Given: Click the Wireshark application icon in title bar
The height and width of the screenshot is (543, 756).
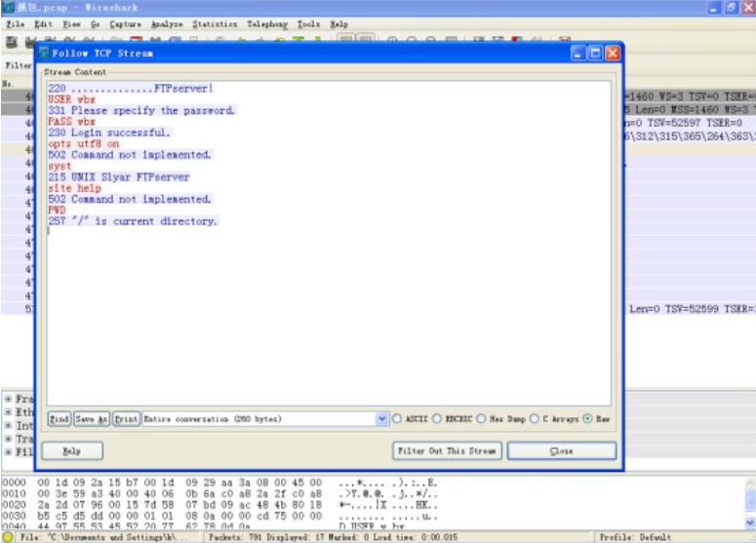Looking at the screenshot, I should coord(8,7).
